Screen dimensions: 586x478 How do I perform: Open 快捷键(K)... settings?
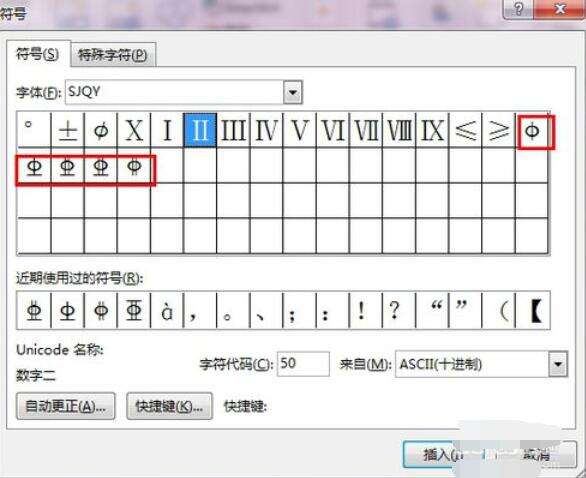click(x=169, y=406)
